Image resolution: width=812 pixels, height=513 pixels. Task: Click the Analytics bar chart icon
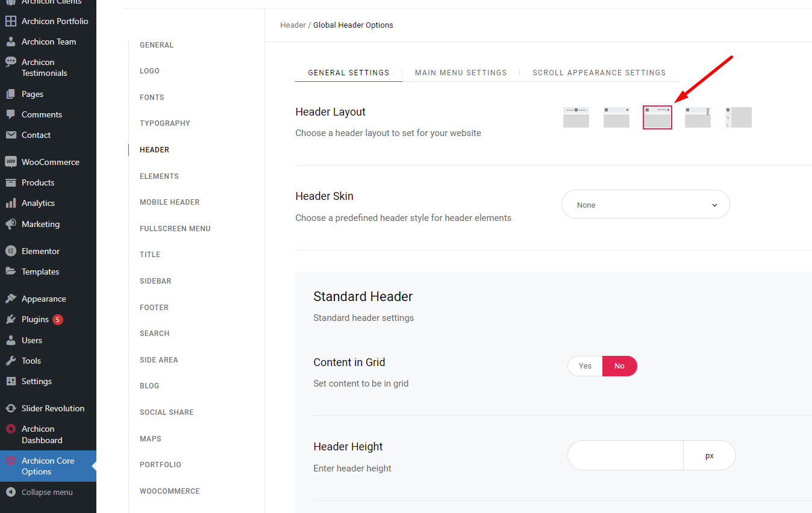click(10, 203)
